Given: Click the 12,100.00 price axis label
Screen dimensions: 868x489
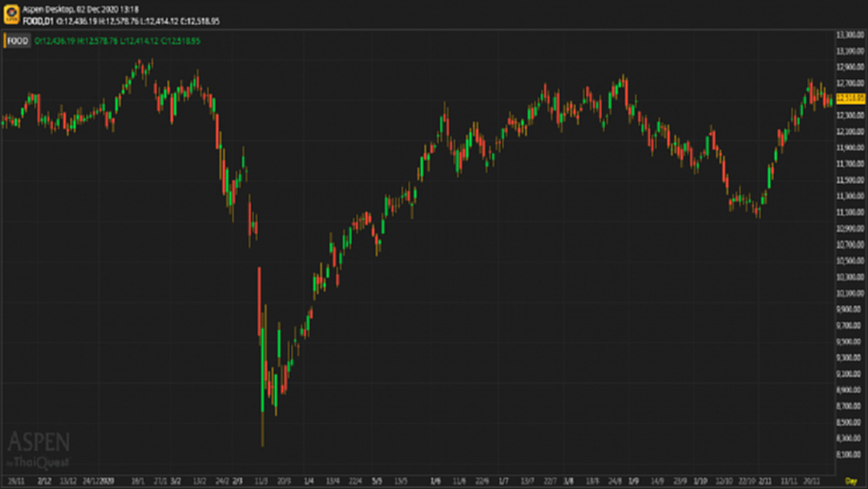Looking at the screenshot, I should 851,131.
